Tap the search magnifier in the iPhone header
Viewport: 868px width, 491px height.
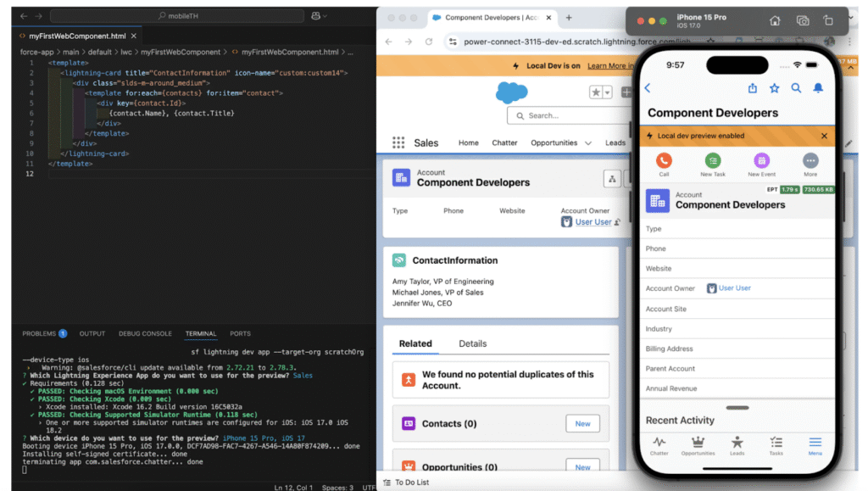point(796,88)
